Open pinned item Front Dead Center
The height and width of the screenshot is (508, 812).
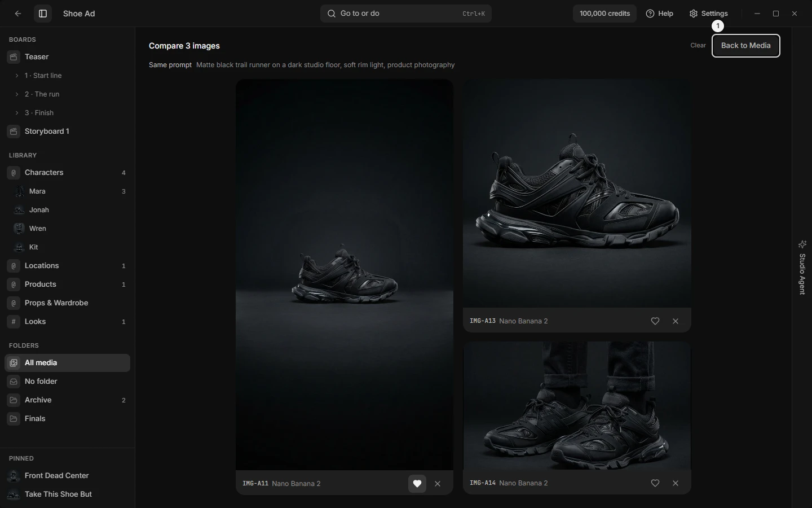(x=68, y=476)
